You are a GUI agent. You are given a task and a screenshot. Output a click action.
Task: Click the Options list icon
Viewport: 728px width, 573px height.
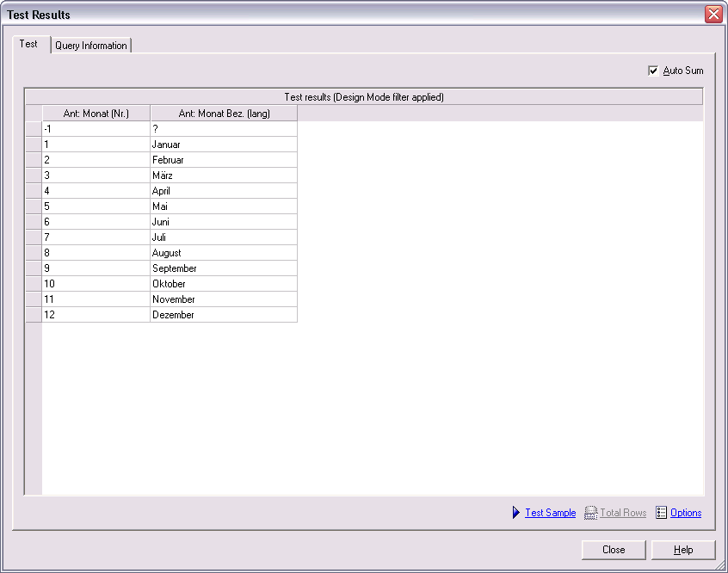(x=661, y=513)
